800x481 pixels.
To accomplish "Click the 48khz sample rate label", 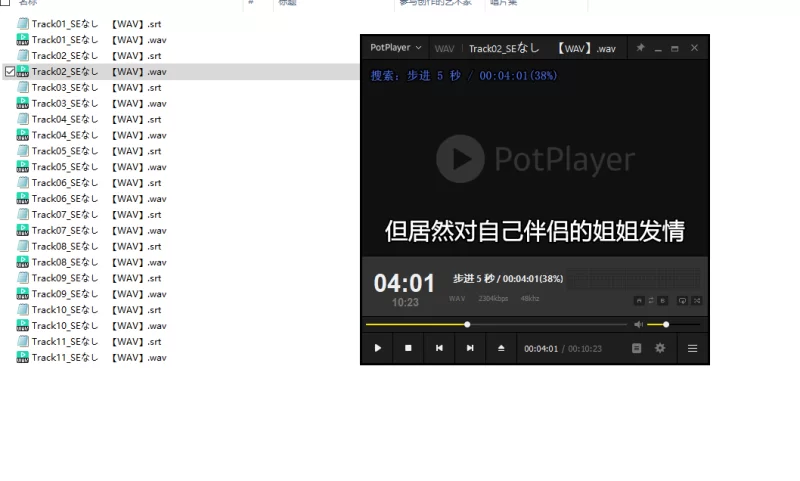I will (530, 298).
